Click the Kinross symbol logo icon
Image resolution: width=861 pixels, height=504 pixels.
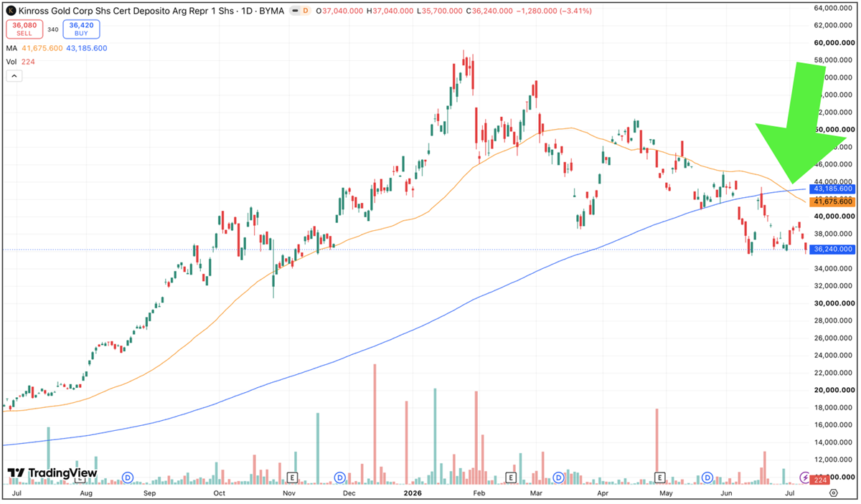coord(12,11)
